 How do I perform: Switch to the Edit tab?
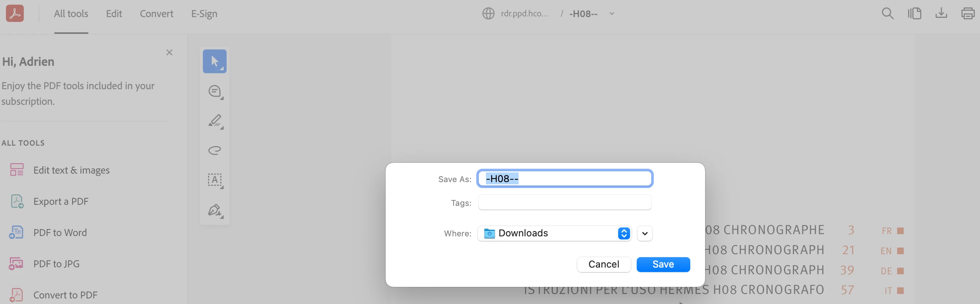(x=114, y=14)
